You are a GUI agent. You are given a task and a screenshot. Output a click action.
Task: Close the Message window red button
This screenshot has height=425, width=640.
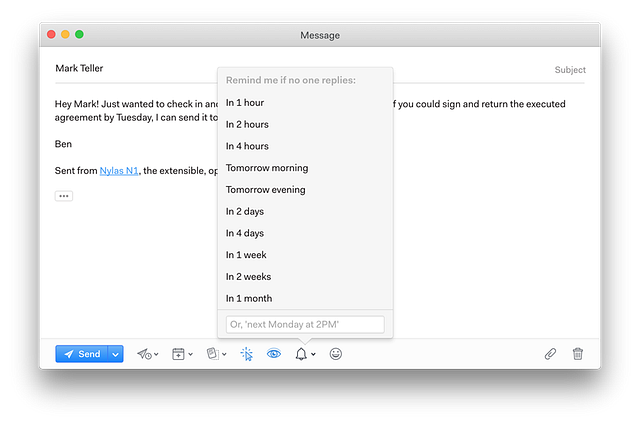[x=51, y=34]
